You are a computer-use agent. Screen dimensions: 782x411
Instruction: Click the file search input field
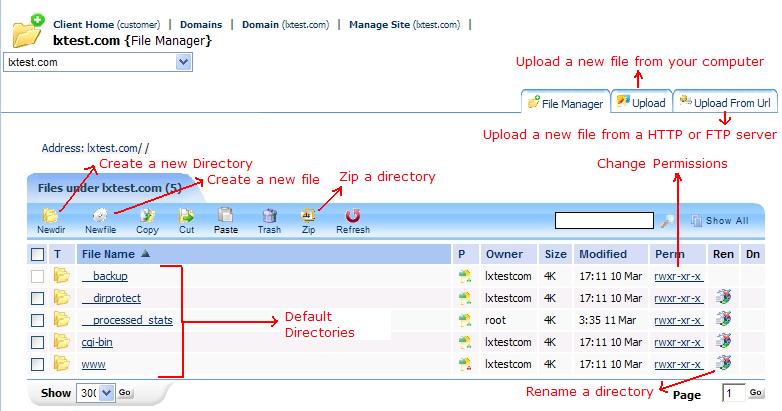point(604,220)
